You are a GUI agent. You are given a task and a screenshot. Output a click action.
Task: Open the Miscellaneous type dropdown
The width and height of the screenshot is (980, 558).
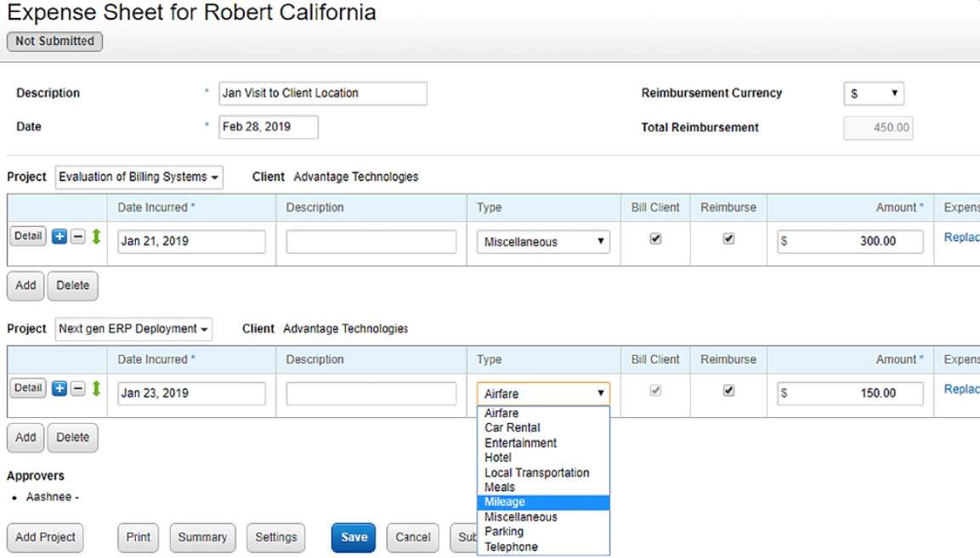[543, 242]
